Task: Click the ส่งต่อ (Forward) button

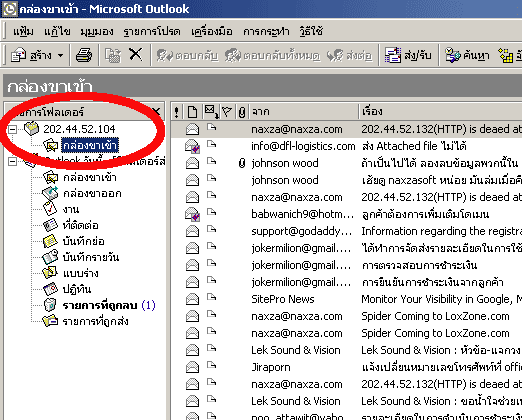Action: click(349, 55)
